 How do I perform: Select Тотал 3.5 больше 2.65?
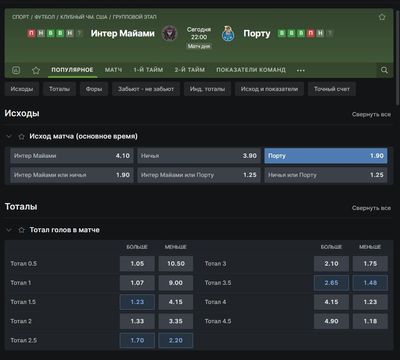coord(331,283)
